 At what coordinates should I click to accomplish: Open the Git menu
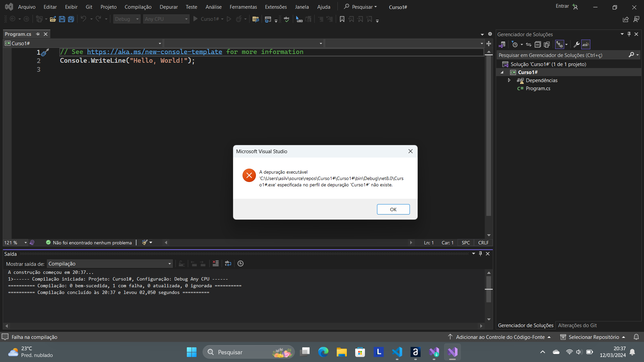(x=89, y=7)
